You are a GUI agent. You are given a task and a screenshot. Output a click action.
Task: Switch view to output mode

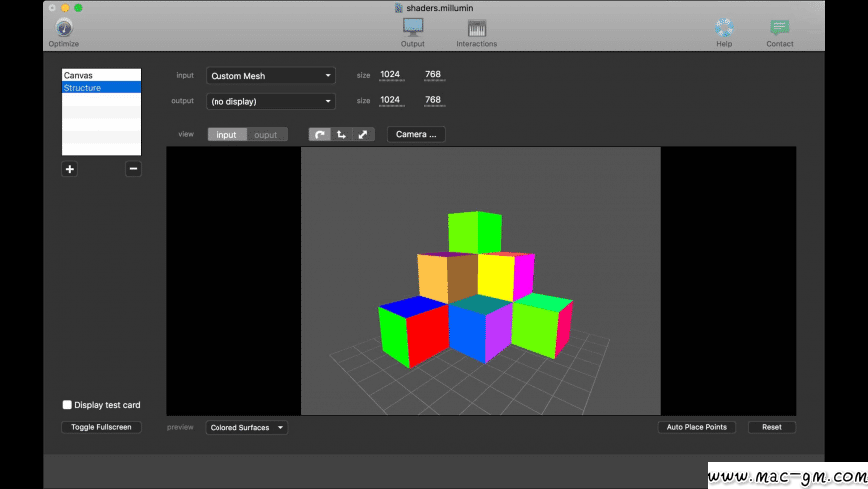click(266, 134)
